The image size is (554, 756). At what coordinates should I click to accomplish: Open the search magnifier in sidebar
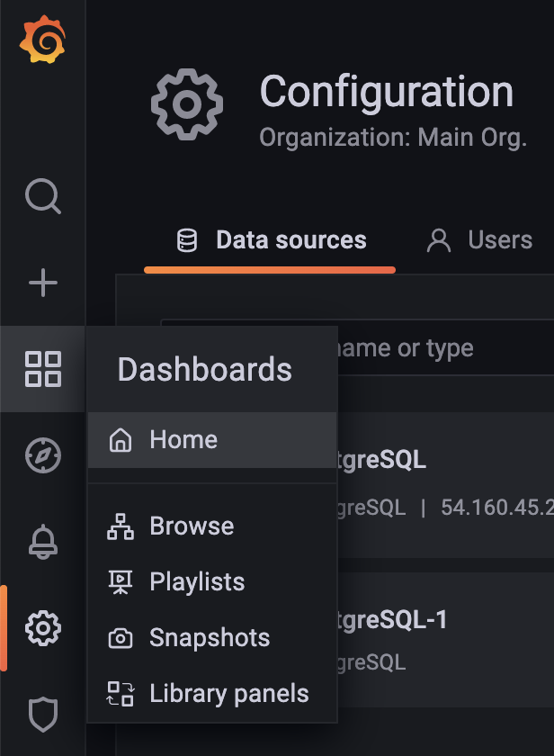pos(43,196)
